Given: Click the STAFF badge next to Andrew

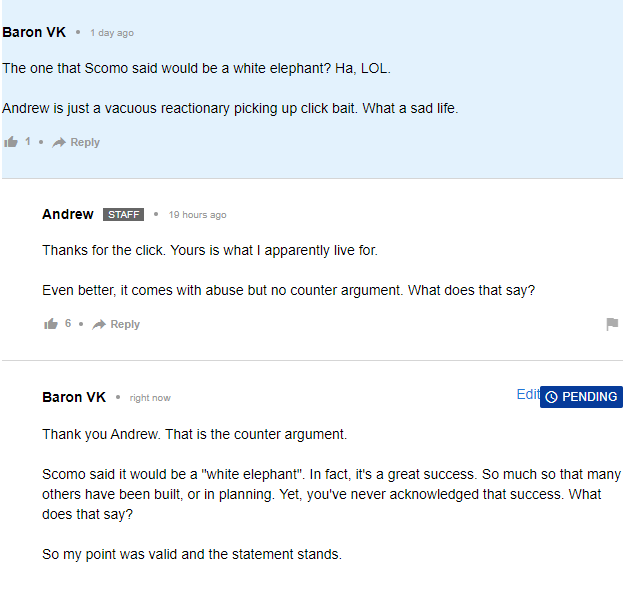Looking at the screenshot, I should [123, 214].
